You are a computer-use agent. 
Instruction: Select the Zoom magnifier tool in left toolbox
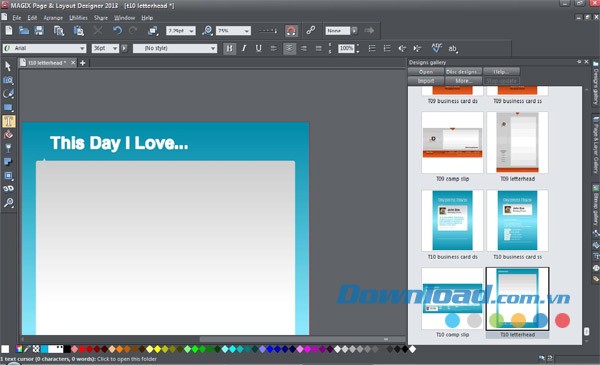[x=8, y=202]
